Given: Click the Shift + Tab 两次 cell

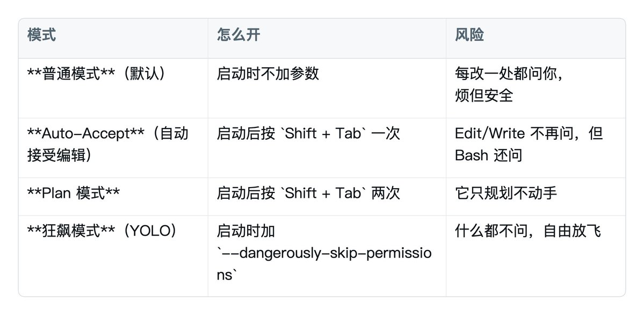Looking at the screenshot, I should 327,197.
